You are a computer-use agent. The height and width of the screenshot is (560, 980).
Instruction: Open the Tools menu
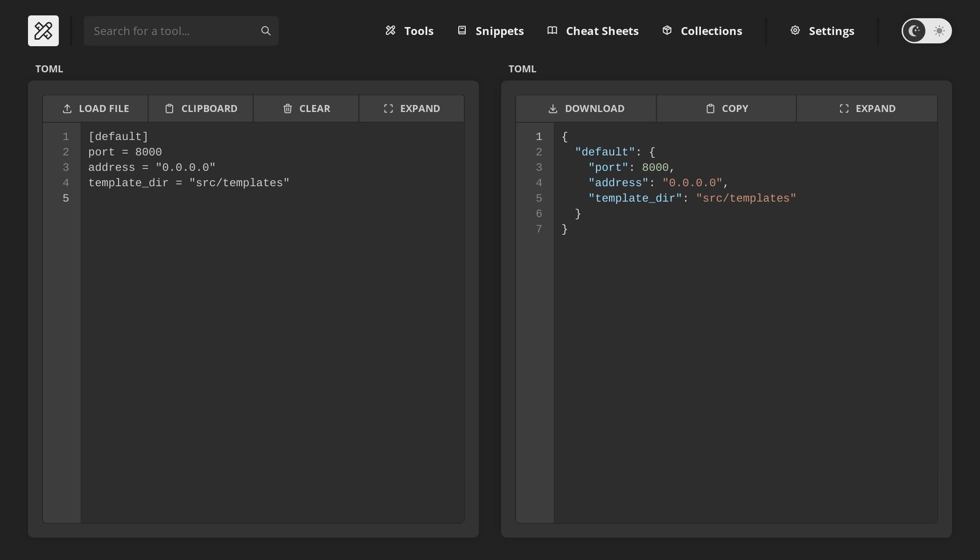[409, 31]
